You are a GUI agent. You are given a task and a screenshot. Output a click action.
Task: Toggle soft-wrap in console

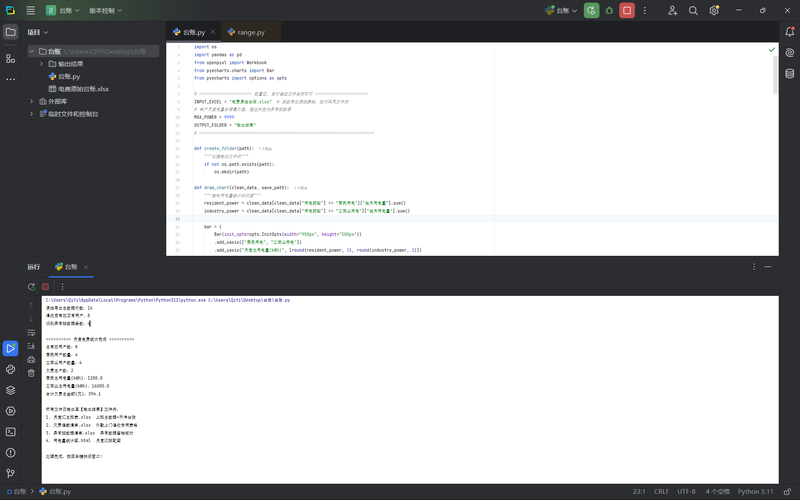(31, 333)
